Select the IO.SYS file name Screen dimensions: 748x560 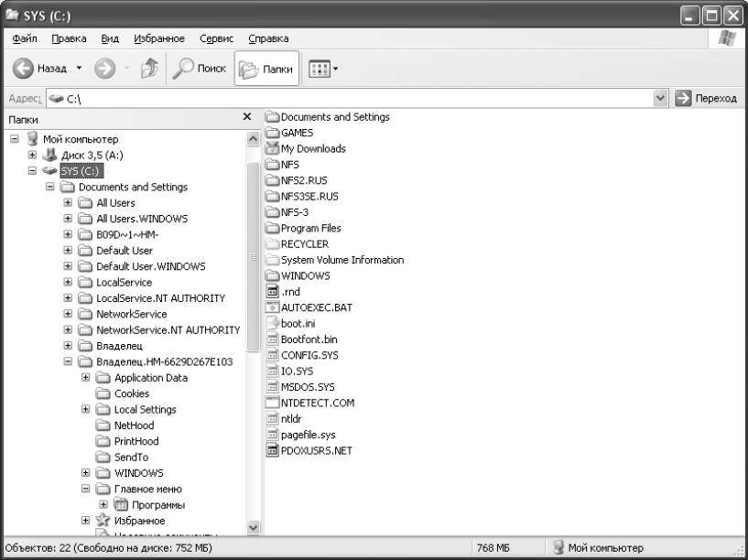pyautogui.click(x=297, y=372)
